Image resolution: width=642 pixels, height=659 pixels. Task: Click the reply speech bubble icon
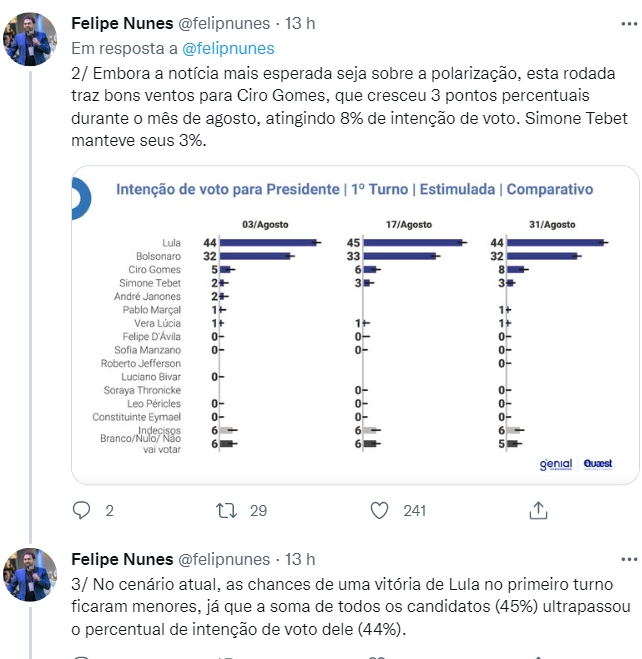83,510
